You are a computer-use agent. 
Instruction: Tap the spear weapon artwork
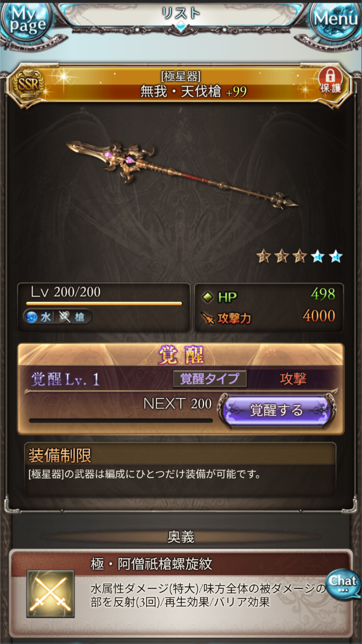(182, 174)
